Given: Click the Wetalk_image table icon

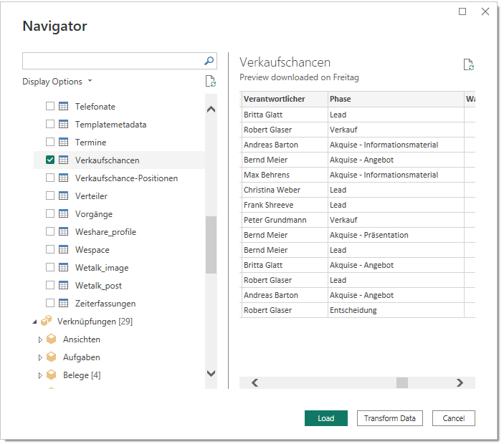Looking at the screenshot, I should point(64,267).
